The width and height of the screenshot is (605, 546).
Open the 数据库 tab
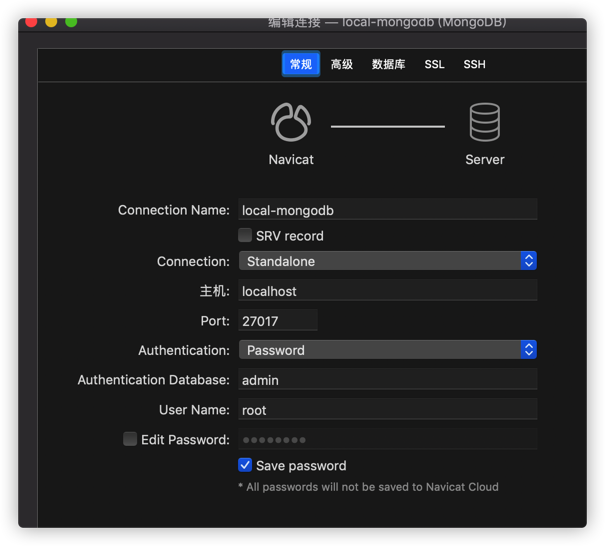(388, 64)
